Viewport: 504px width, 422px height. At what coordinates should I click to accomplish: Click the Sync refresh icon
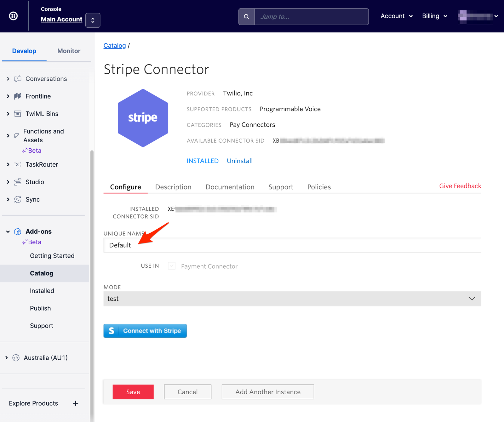pos(18,199)
